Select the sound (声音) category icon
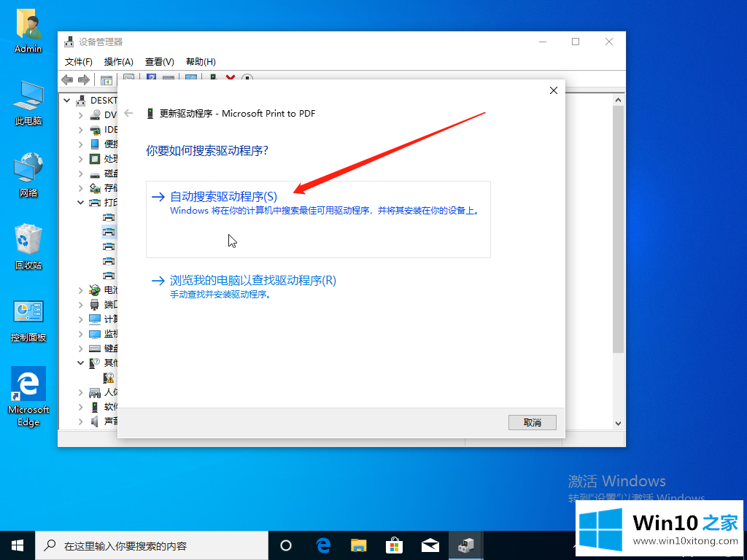 click(x=96, y=421)
